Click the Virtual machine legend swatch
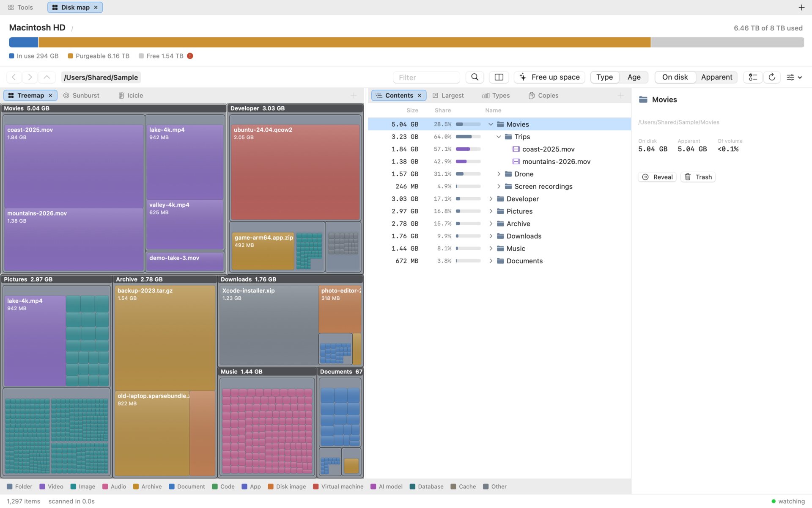This screenshot has height=508, width=812. coord(315,486)
